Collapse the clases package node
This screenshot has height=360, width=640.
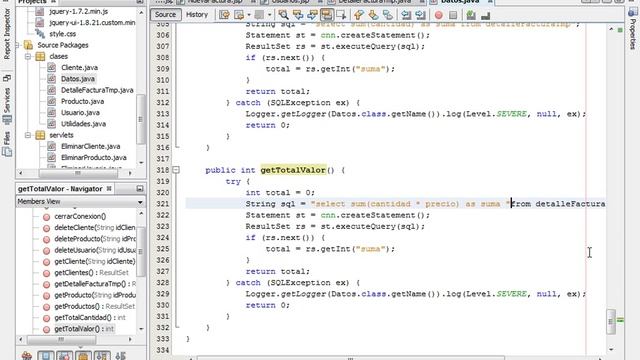point(28,56)
